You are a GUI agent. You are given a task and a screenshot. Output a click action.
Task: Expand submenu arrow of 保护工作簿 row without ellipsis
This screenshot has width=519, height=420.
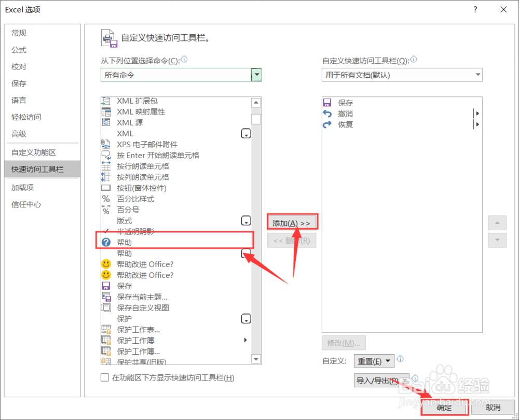245,340
